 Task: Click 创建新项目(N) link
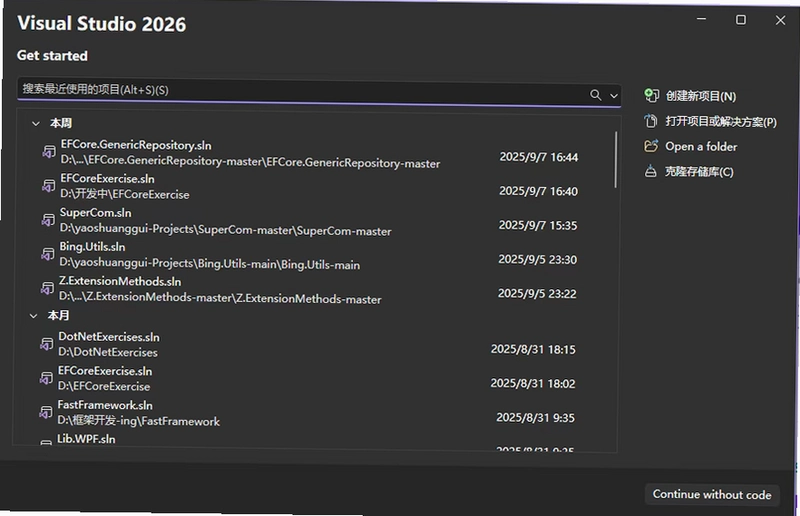point(701,96)
